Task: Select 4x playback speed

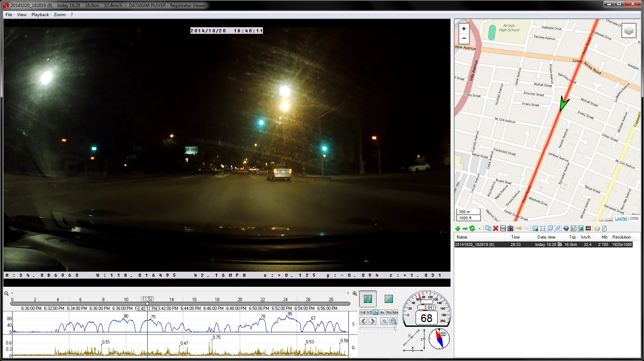Action: tap(382, 312)
